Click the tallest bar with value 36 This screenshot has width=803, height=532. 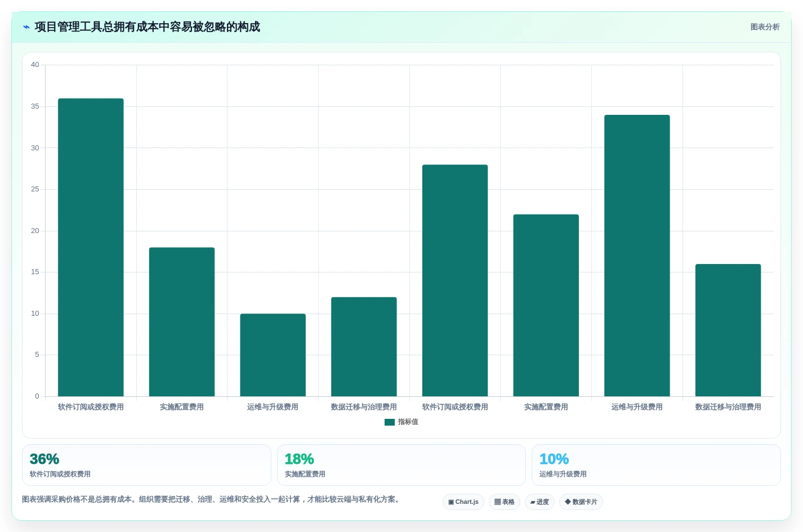91,248
